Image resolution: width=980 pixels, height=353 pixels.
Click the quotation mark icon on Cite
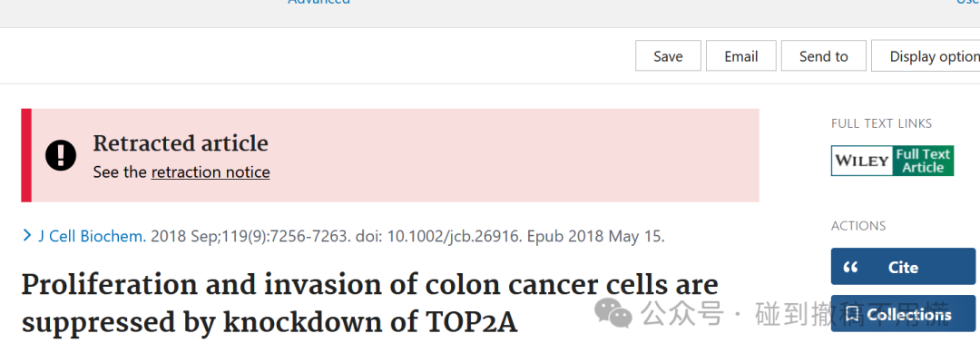850,268
